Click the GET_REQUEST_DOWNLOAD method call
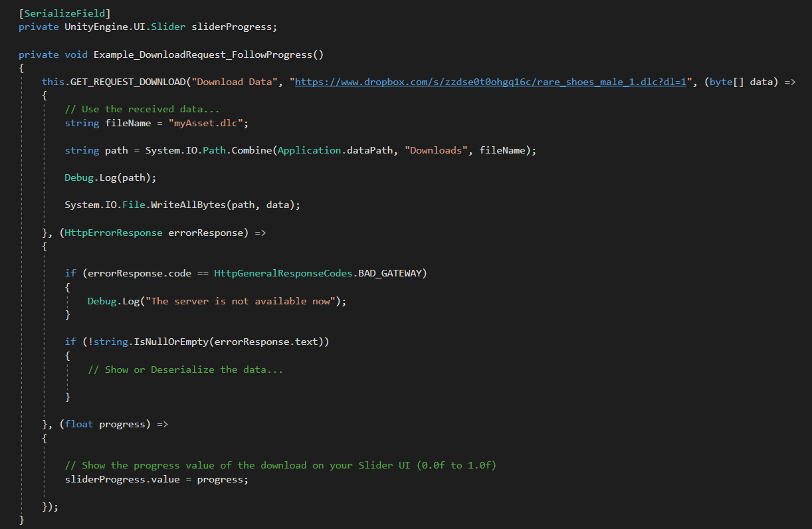The image size is (812, 529). point(128,82)
